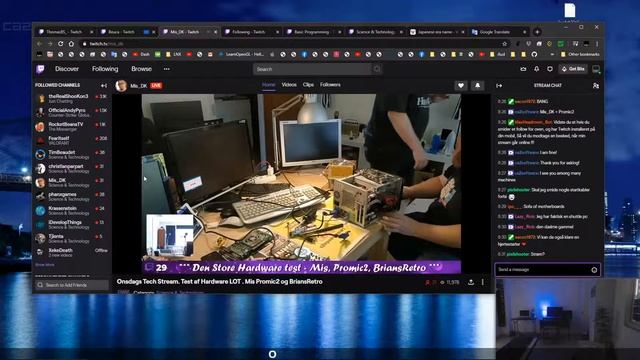
Task: Open the notifications bell in top nav
Action: pos(536,69)
